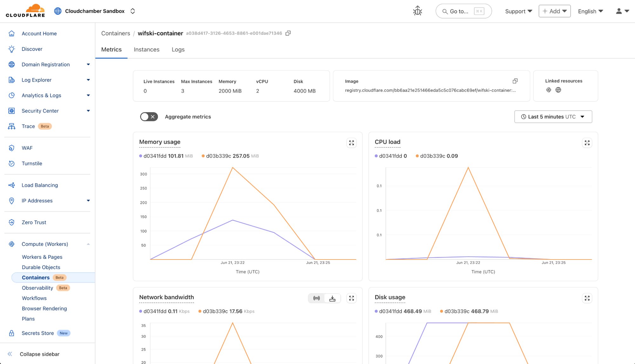This screenshot has width=635, height=364.
Task: Open the Logs tab
Action: (178, 50)
